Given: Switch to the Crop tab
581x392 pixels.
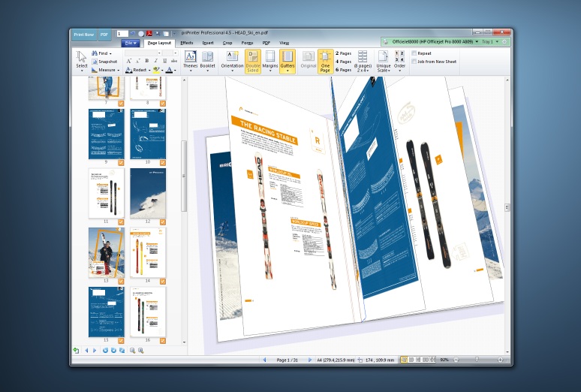Looking at the screenshot, I should click(x=227, y=43).
